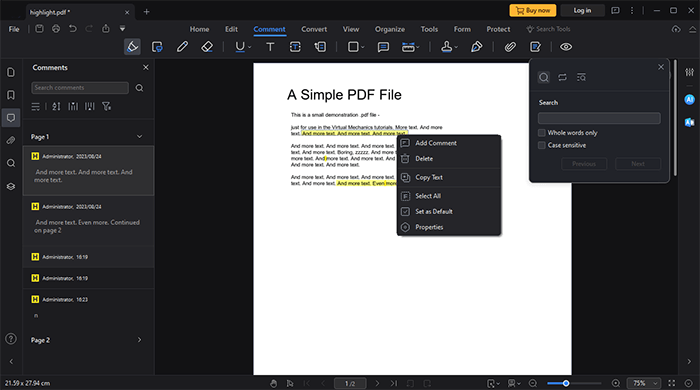Enable Case sensitive checkbox
700x390 pixels.
point(542,145)
